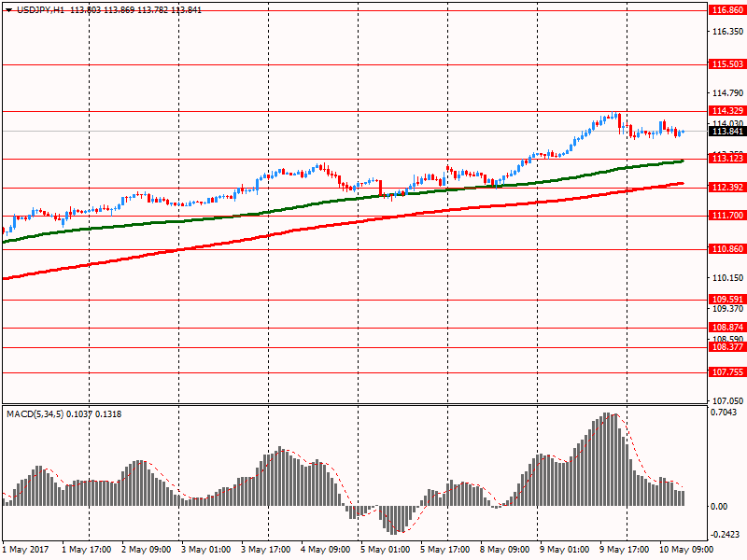
Task: Click the 8 May 09:00 time label
Action: click(x=504, y=550)
